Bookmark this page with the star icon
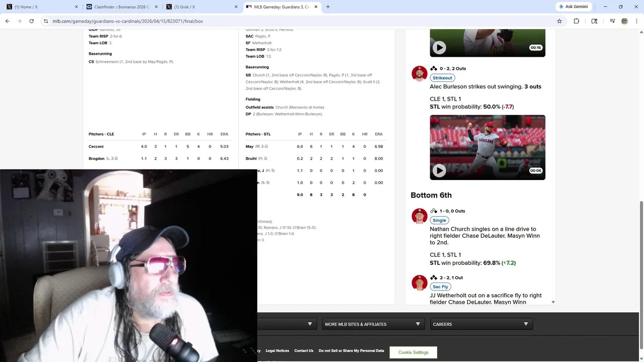The image size is (644, 362). click(x=559, y=21)
